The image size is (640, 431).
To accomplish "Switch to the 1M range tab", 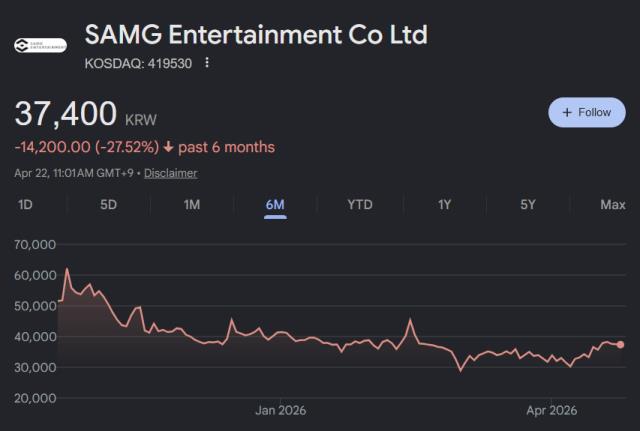I will click(192, 204).
